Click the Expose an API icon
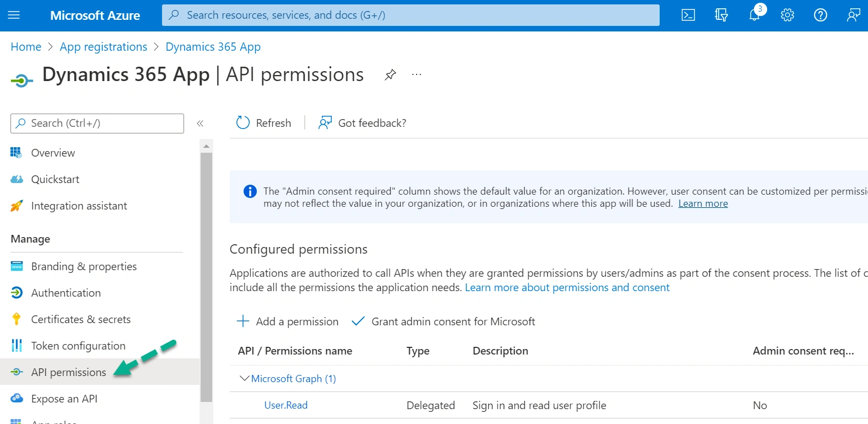868x424 pixels. pos(17,399)
